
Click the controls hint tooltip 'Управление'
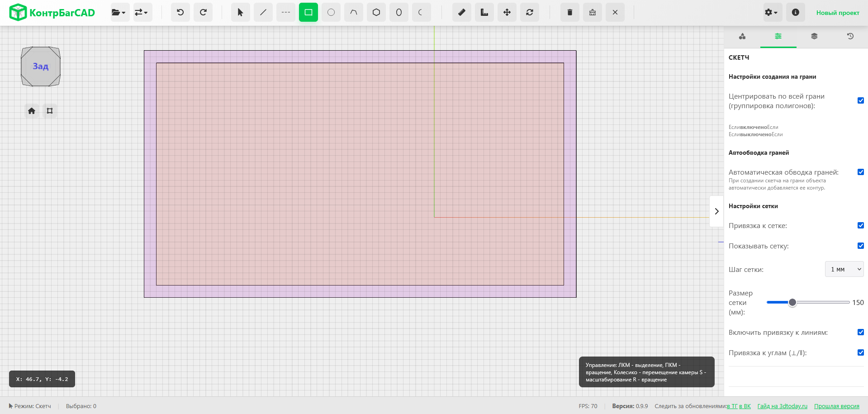[x=647, y=372]
